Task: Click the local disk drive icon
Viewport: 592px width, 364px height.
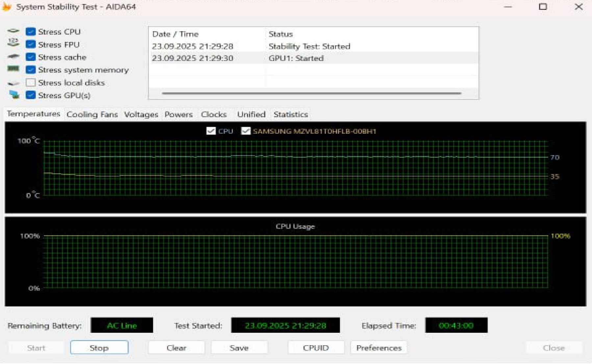Action: tap(13, 83)
